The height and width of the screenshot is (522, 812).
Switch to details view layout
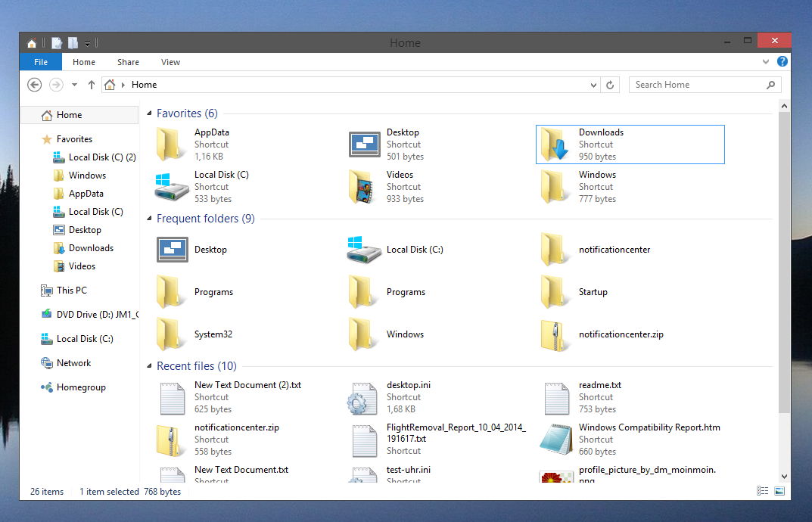762,491
